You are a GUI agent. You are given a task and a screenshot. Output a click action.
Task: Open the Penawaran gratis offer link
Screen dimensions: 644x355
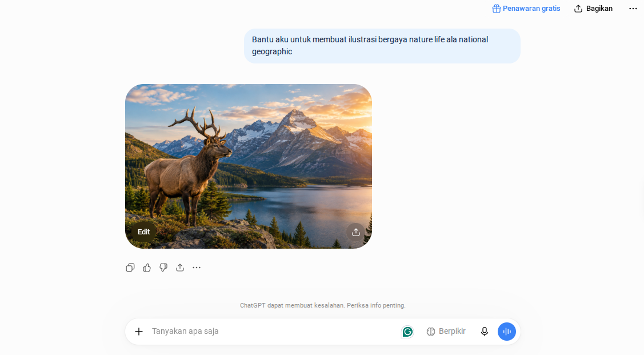(x=526, y=9)
